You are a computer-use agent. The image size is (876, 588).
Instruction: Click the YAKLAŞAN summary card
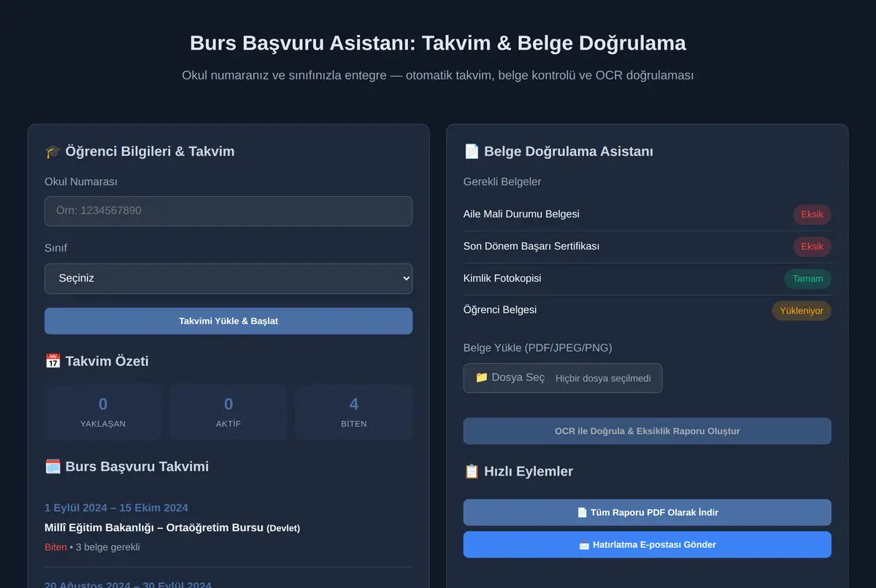(x=103, y=413)
